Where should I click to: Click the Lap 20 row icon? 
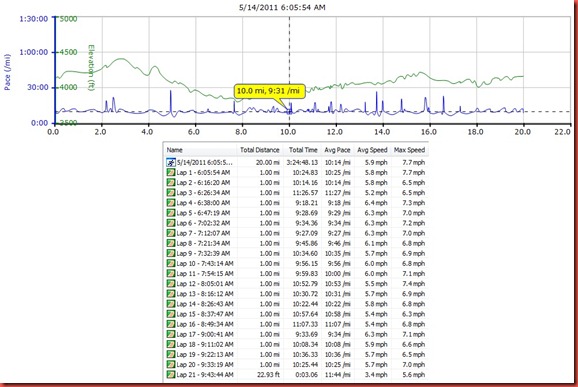171,365
